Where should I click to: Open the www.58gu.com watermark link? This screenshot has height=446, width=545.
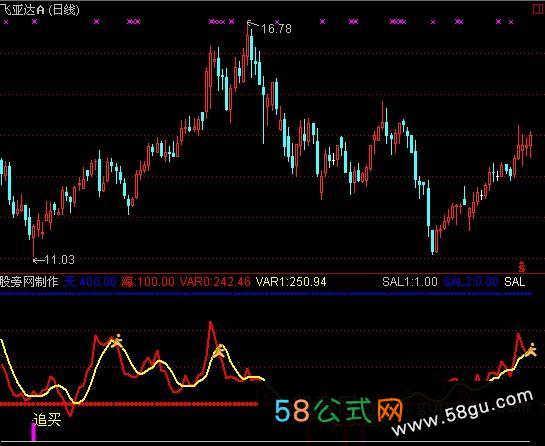click(463, 413)
